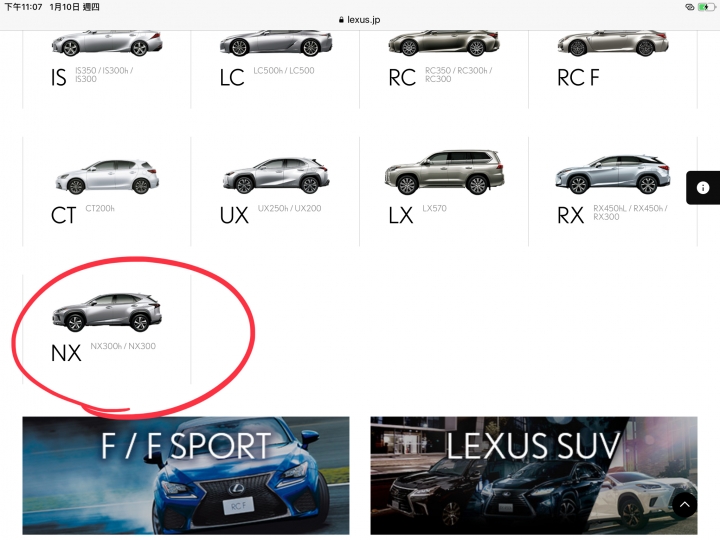The height and width of the screenshot is (540, 720).
Task: Open the UX model page
Action: pyautogui.click(x=275, y=191)
